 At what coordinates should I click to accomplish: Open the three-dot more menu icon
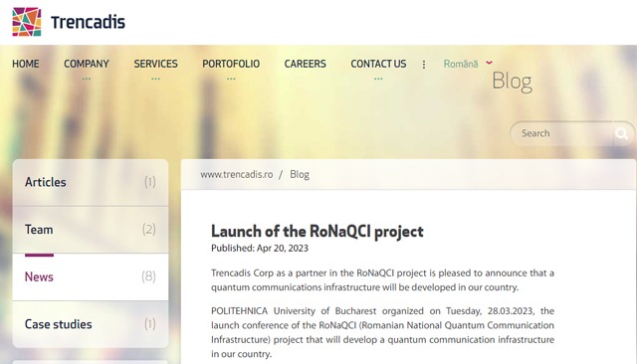tap(424, 65)
